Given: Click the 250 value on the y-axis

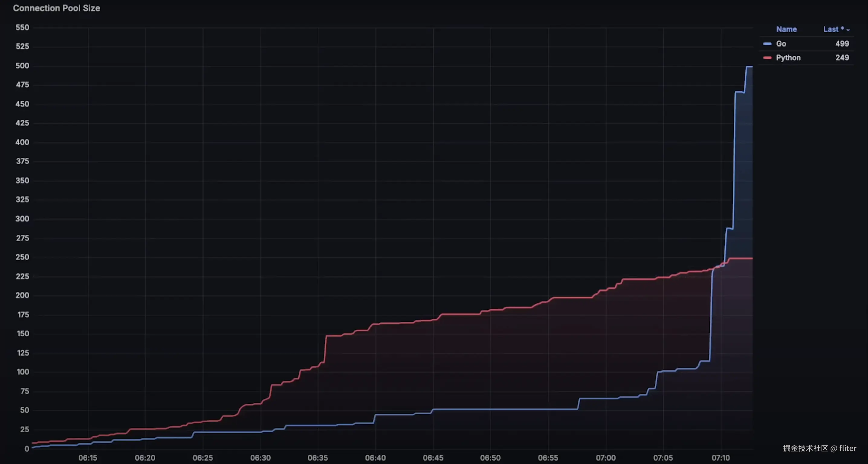Looking at the screenshot, I should click(22, 257).
